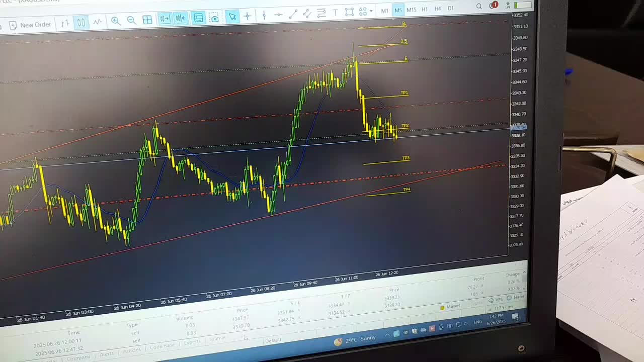Image resolution: width=644 pixels, height=362 pixels.
Task: Switch chart to line chart mode
Action: pyautogui.click(x=97, y=22)
